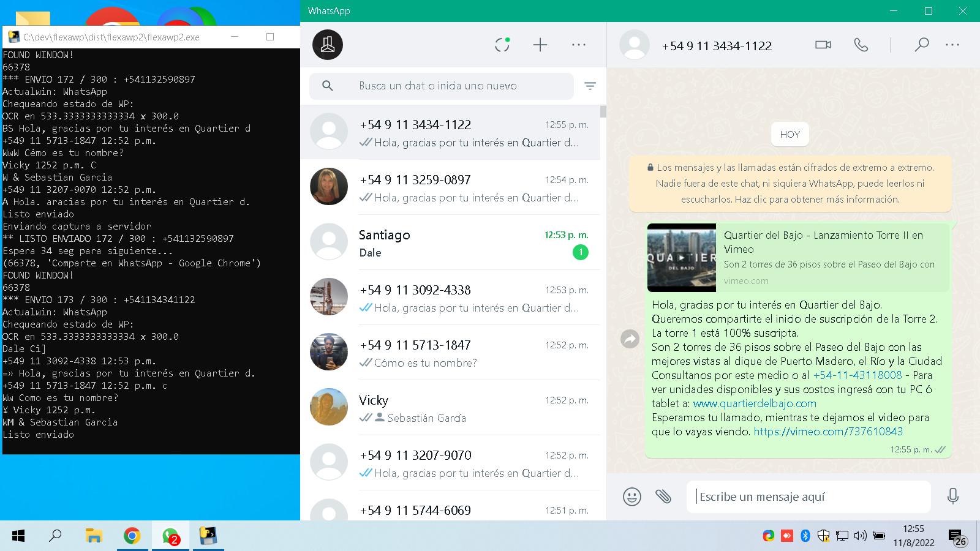Viewport: 980px width, 551px height.
Task: Open the conversation three-dot menu
Action: pos(952,45)
